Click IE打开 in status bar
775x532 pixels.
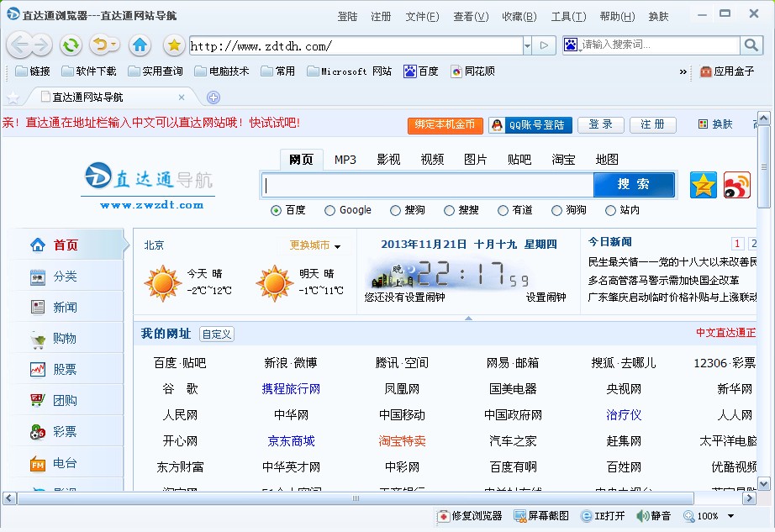click(x=603, y=516)
